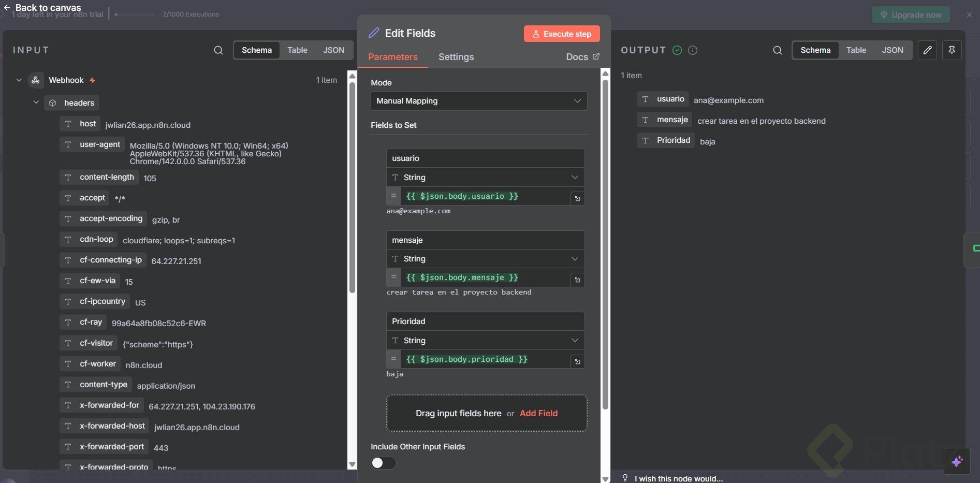Switch the OUTPUT view to JSON
This screenshot has height=483, width=980.
click(892, 50)
